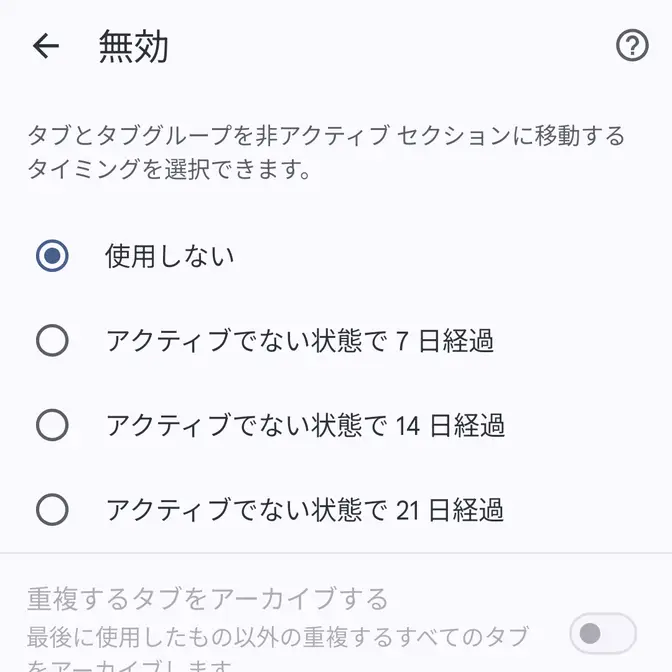Select the 14 日経過 radio button circle
672x672 pixels.
click(52, 426)
